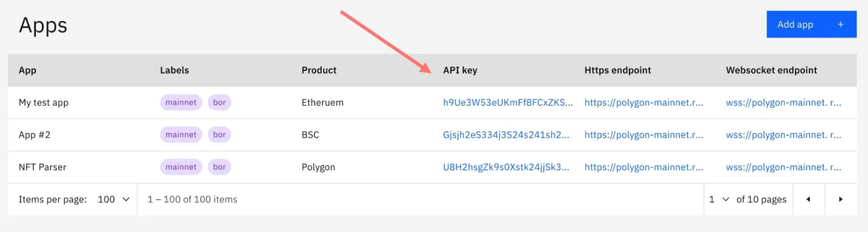Click the API key column header
Screen dimensions: 868x232
[460, 70]
